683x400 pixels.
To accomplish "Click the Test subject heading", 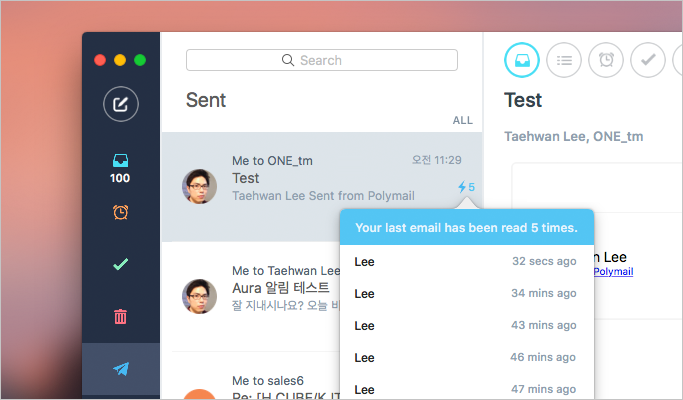I will 523,100.
